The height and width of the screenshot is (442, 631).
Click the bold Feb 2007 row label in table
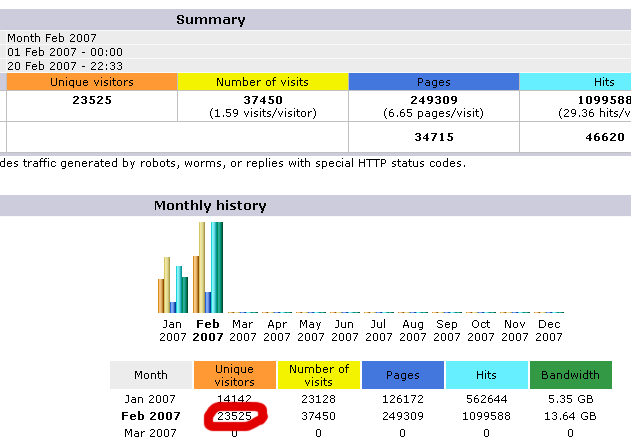tap(151, 416)
